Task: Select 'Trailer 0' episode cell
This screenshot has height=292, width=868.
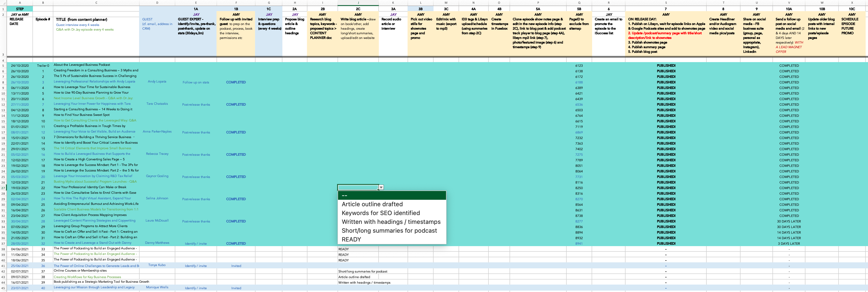Action: pyautogui.click(x=43, y=66)
